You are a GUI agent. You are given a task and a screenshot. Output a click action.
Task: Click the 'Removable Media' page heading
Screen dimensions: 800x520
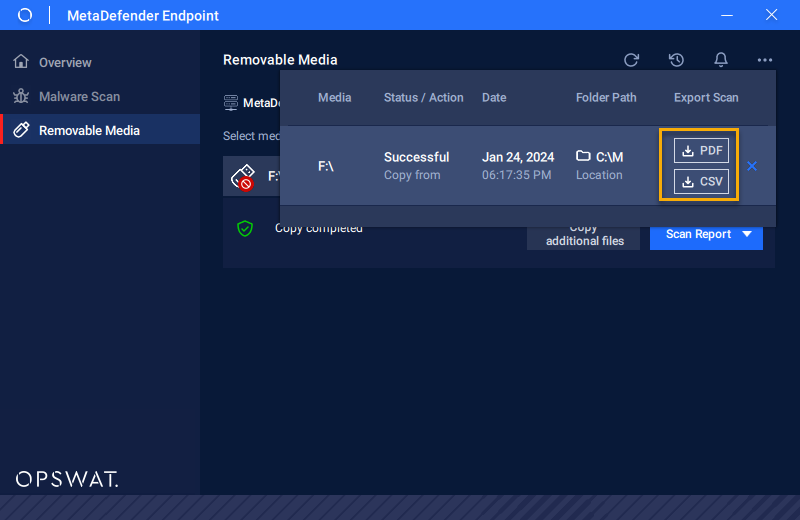click(280, 60)
